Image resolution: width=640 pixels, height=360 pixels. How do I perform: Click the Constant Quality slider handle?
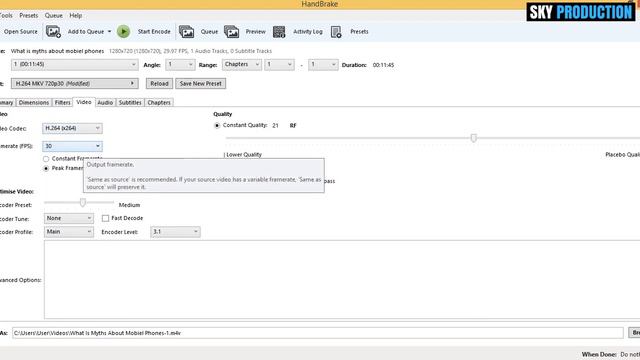(473, 138)
